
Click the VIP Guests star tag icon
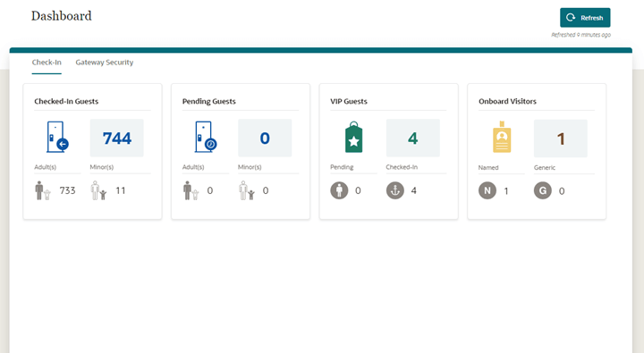coord(353,137)
